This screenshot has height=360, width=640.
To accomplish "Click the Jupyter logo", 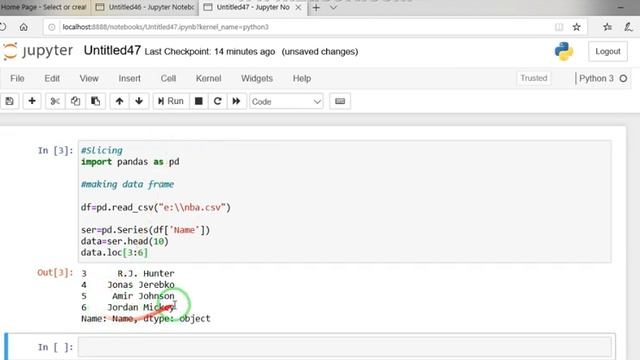I will [x=38, y=51].
